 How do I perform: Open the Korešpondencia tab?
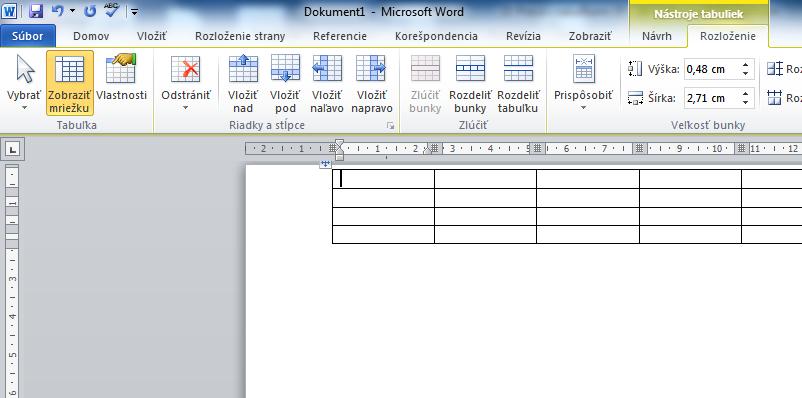436,36
